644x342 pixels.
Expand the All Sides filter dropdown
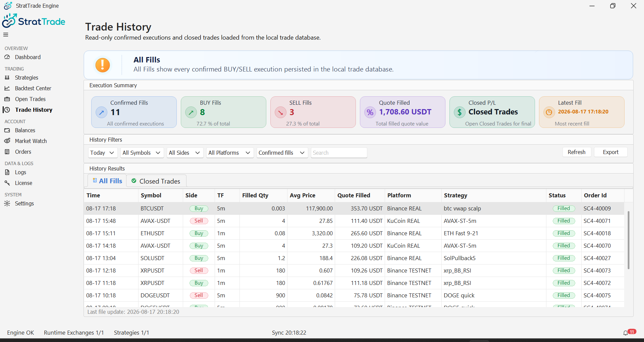[185, 153]
